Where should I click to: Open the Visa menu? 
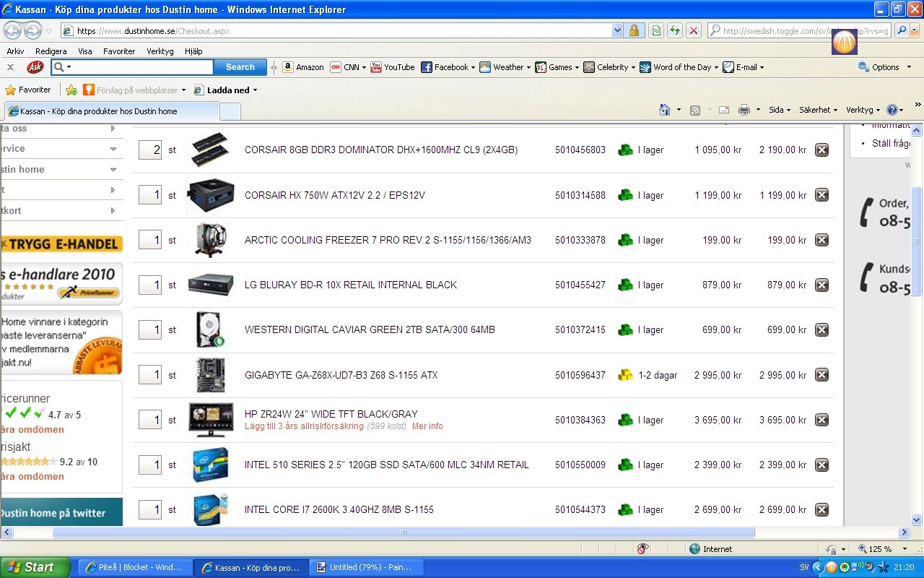click(x=85, y=51)
